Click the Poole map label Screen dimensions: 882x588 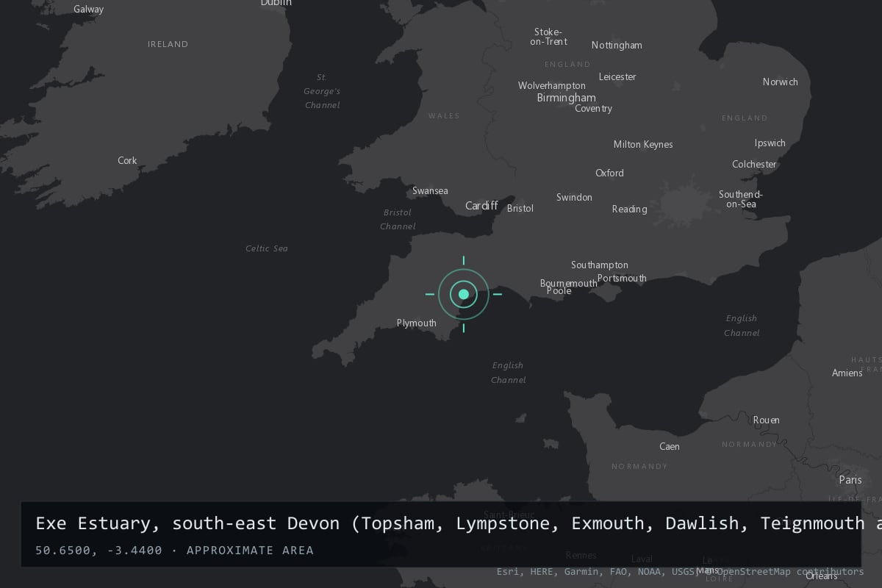(x=559, y=291)
